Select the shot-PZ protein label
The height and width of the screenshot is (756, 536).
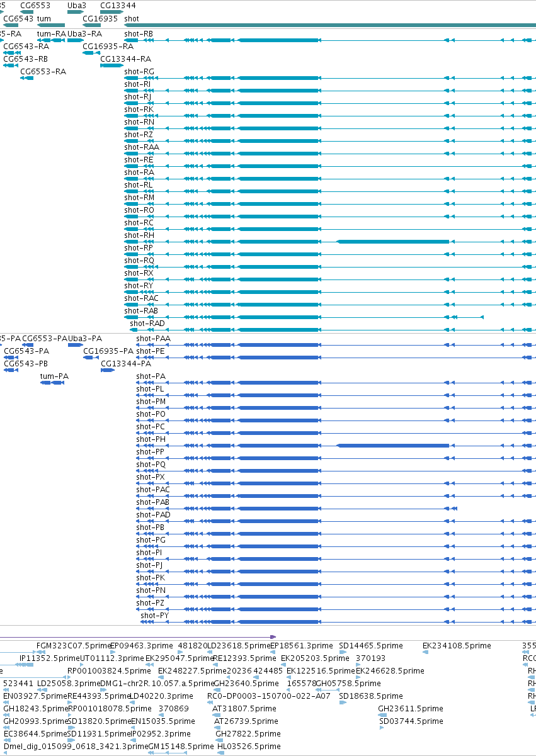(x=151, y=602)
